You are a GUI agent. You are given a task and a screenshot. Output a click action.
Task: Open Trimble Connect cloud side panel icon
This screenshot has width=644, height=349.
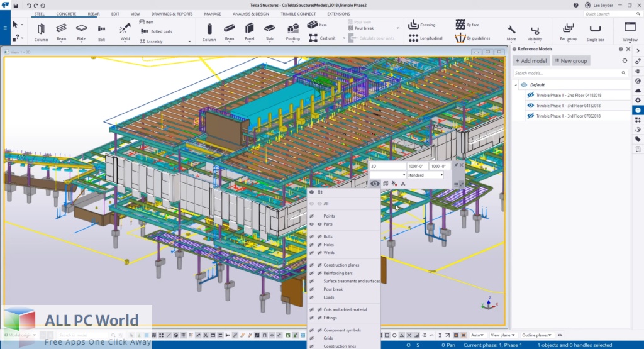point(638,91)
